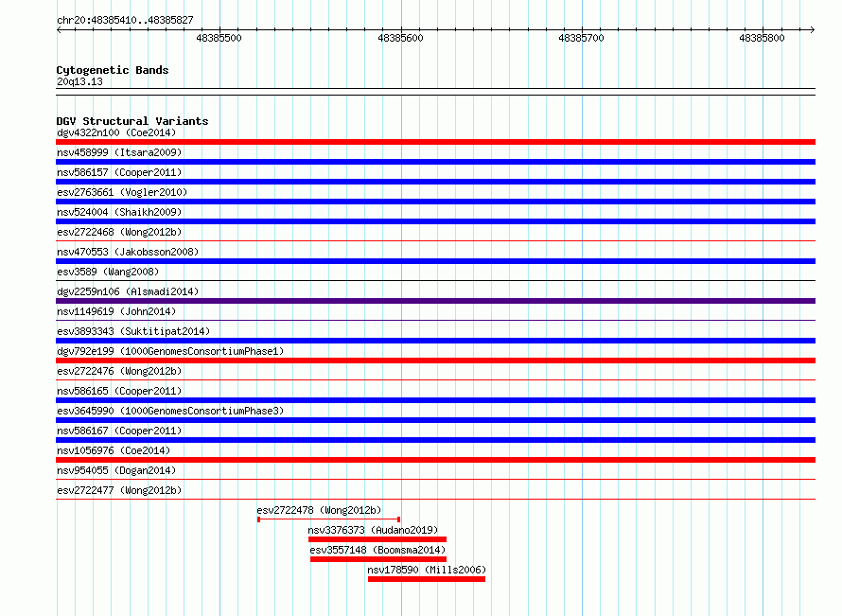Open nsv586167 (Cooper2011) variant

pos(119,431)
